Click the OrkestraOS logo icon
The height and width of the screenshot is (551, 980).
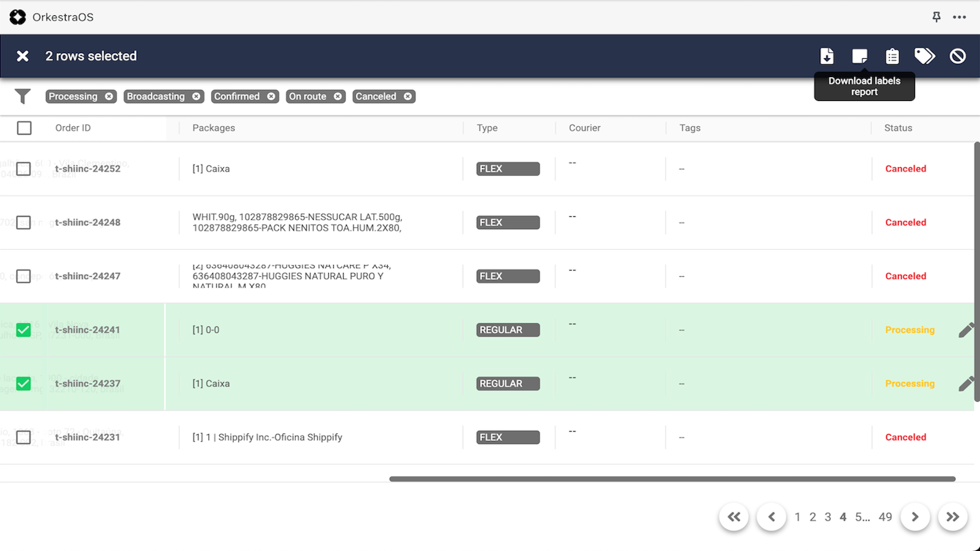(x=18, y=17)
